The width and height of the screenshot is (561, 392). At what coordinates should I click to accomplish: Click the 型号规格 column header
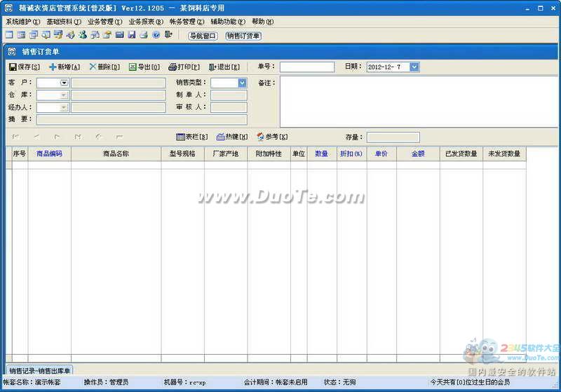click(182, 154)
